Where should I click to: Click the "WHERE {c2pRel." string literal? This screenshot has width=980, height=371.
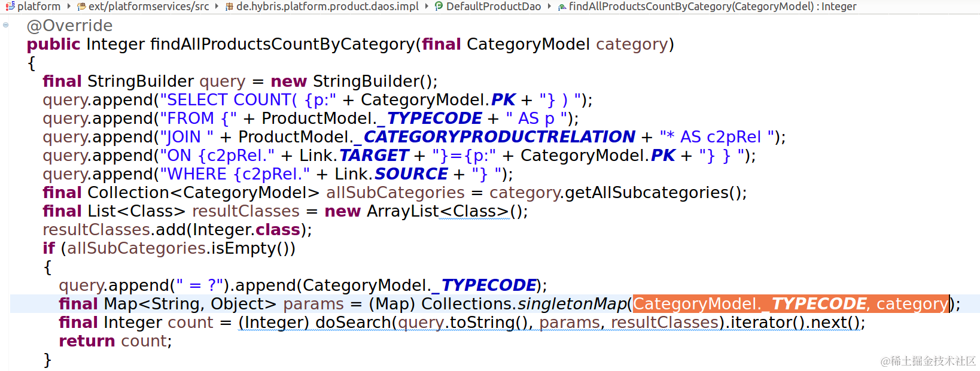click(x=235, y=174)
